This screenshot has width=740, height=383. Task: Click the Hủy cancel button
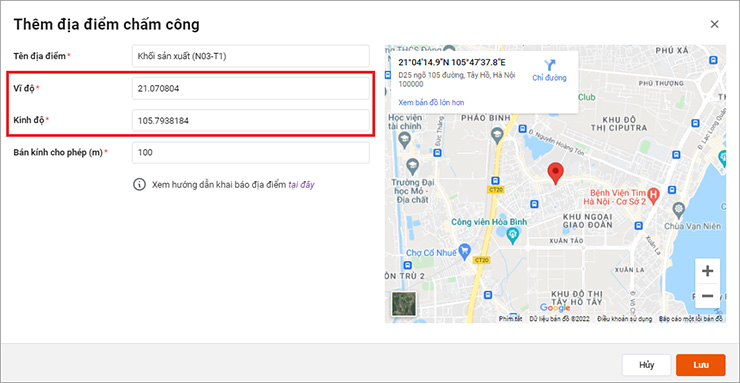coord(646,365)
